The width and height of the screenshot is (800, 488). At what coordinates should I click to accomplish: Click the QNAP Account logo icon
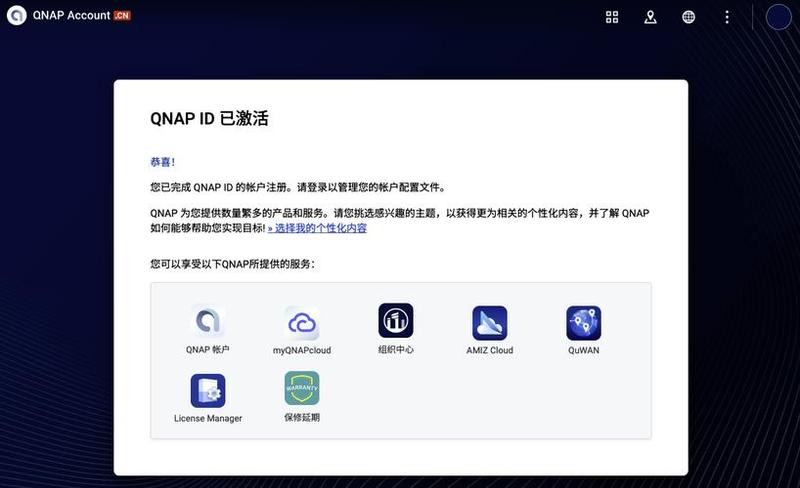coord(16,15)
